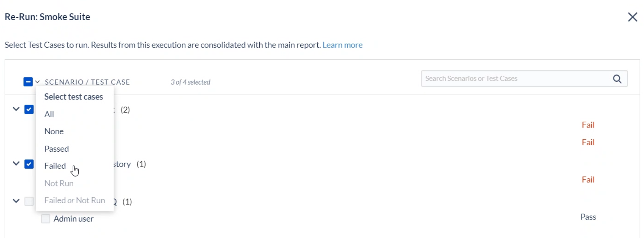The width and height of the screenshot is (644, 238).
Task: Toggle the Admin user checkbox
Action: pos(45,218)
